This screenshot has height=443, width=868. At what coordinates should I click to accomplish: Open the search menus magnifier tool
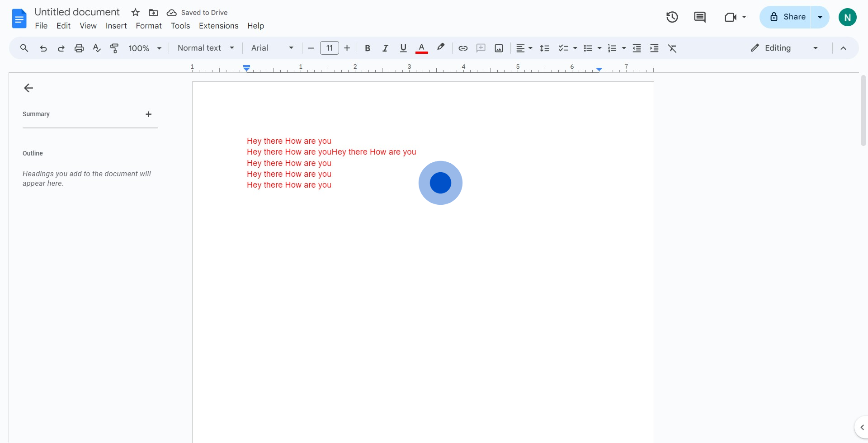coord(24,48)
